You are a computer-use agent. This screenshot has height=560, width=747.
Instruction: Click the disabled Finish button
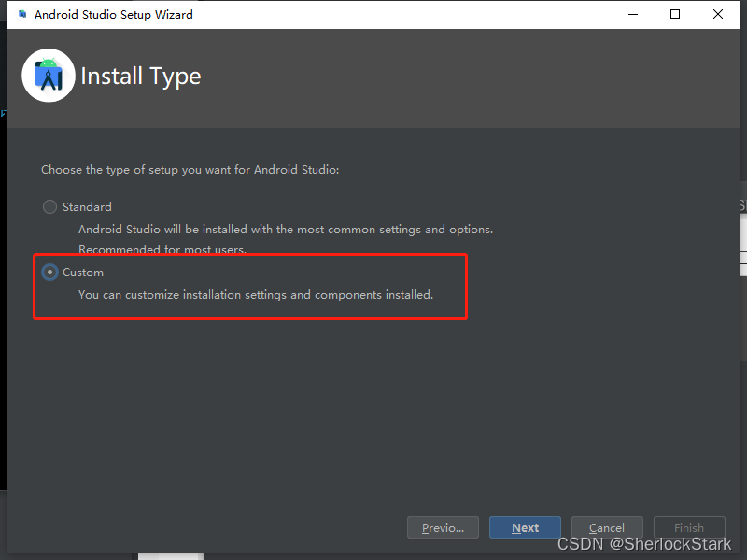click(689, 527)
